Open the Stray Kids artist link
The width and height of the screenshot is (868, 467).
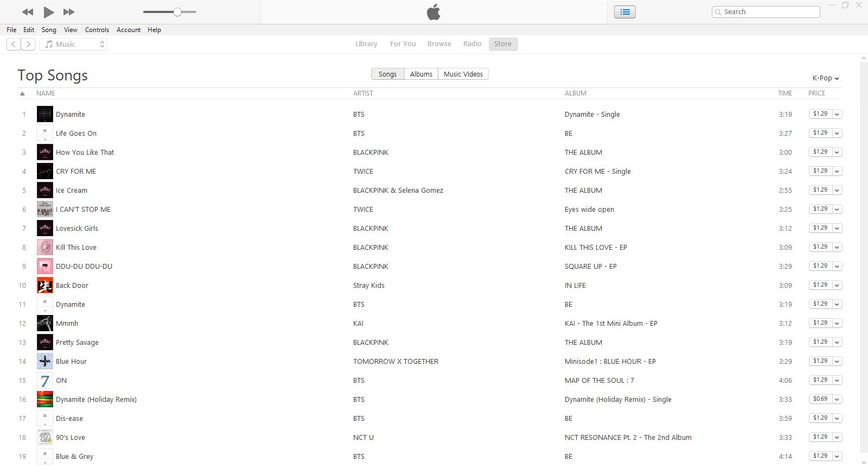[369, 286]
